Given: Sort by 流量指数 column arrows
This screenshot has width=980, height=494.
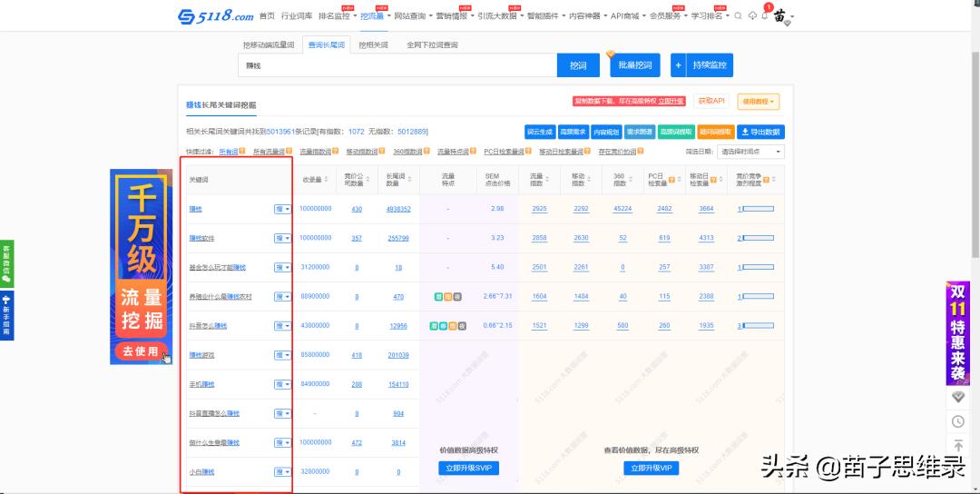Looking at the screenshot, I should click(x=548, y=180).
